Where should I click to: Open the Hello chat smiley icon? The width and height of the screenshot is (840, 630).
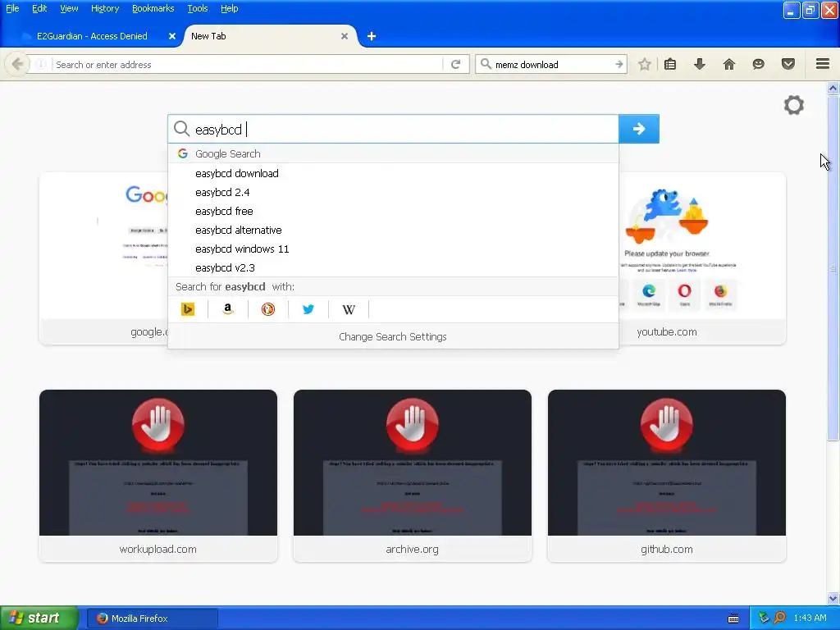(x=759, y=64)
